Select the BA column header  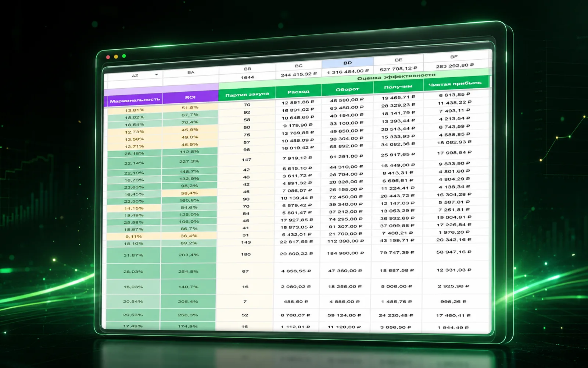[x=191, y=72]
